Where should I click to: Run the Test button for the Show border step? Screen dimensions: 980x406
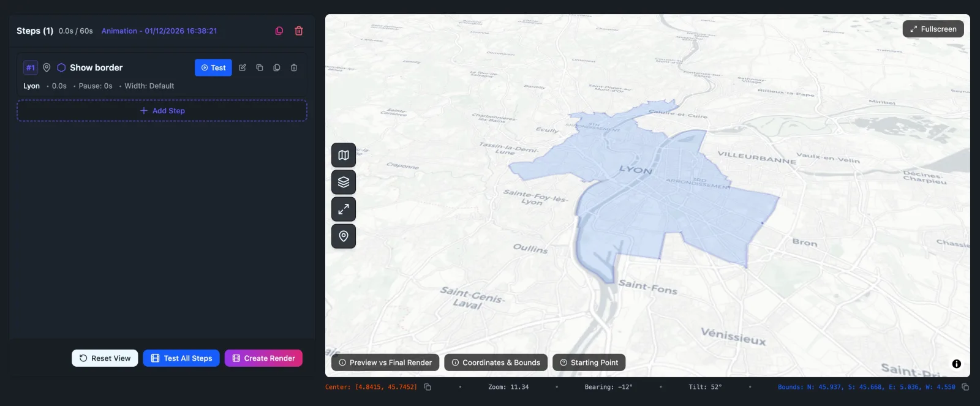(x=213, y=67)
